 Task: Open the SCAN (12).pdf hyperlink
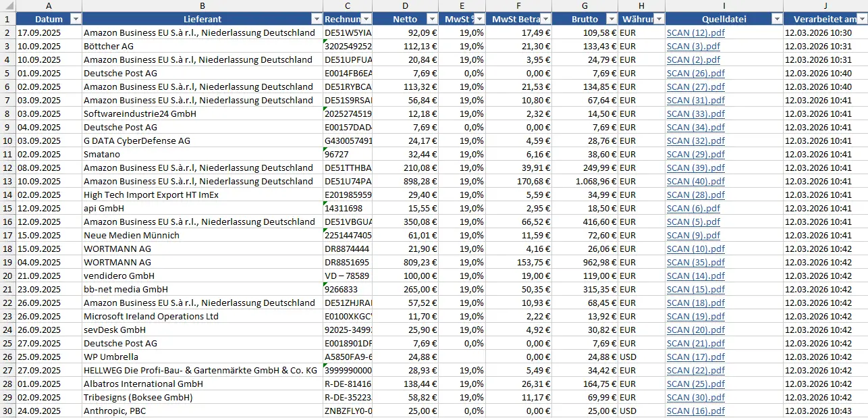coord(696,32)
